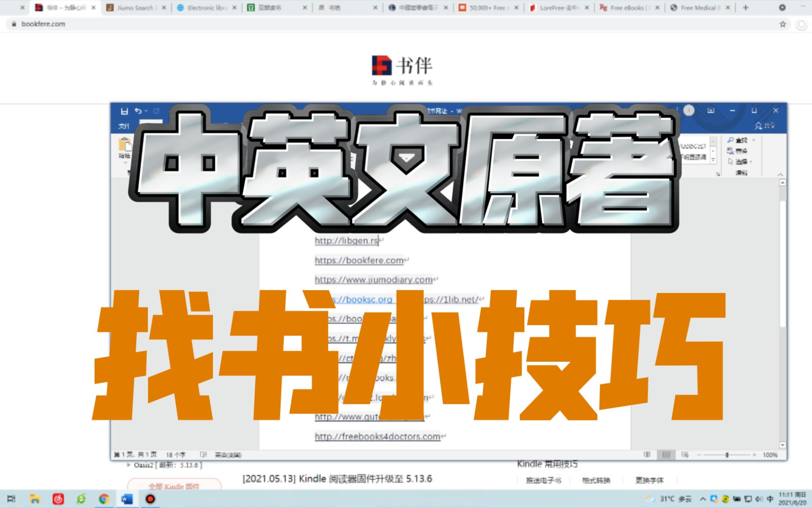Click Replace (替换) in Editing group
This screenshot has width=812, height=508.
[x=737, y=151]
